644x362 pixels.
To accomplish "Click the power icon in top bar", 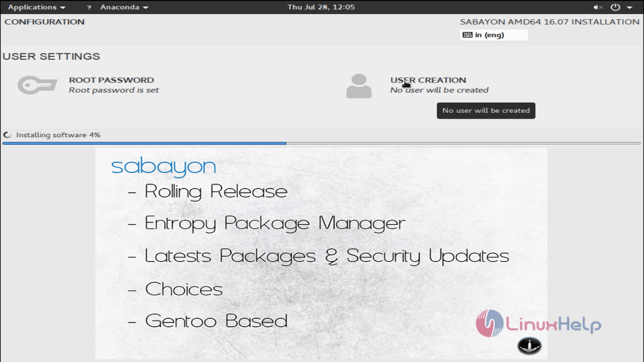I will pyautogui.click(x=615, y=8).
